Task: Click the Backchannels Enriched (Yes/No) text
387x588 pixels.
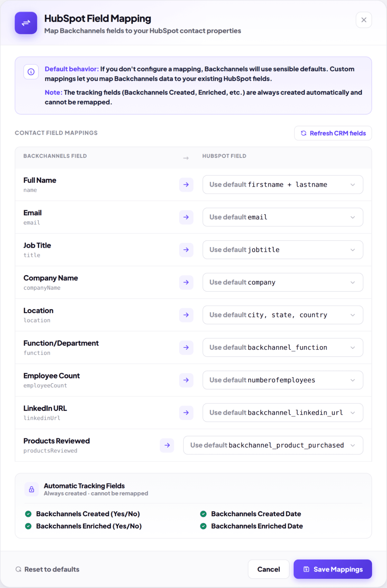Action: pyautogui.click(x=89, y=526)
